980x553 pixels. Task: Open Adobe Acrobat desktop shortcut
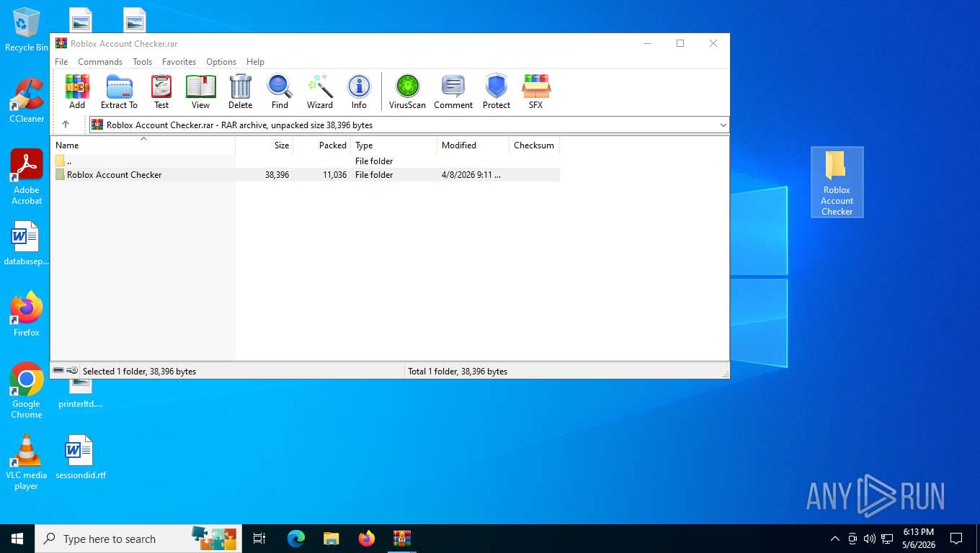coord(27,177)
